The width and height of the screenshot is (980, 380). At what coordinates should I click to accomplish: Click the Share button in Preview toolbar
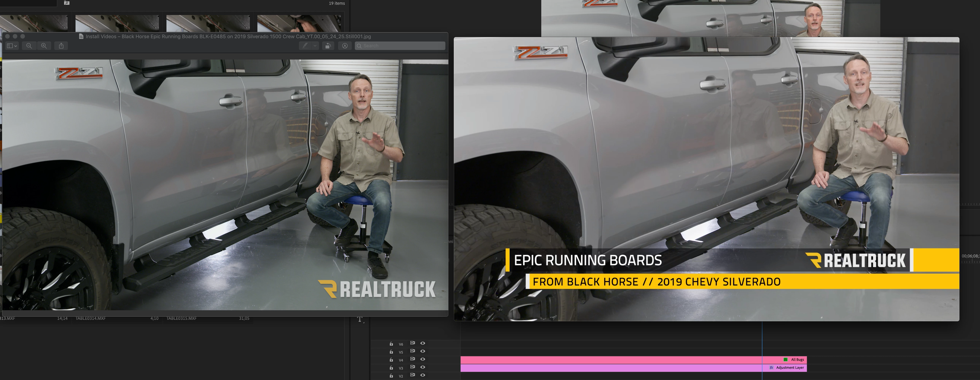point(61,46)
